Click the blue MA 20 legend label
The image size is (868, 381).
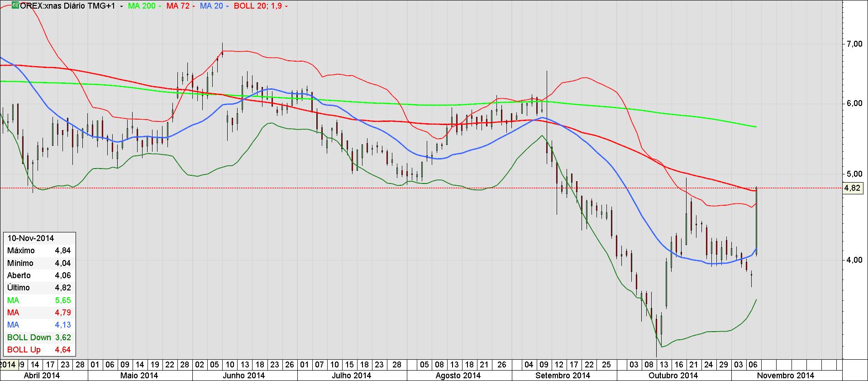click(x=211, y=6)
